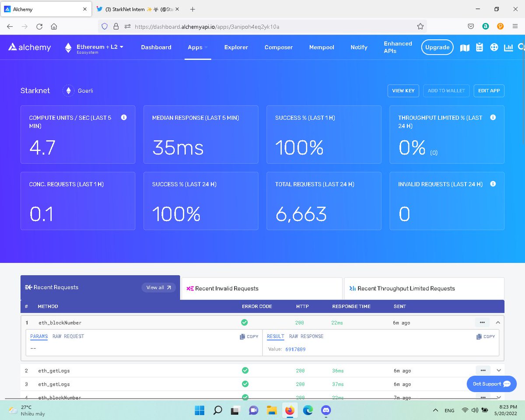Click the info icon on Compute Units card
This screenshot has width=525, height=420.
point(124,117)
